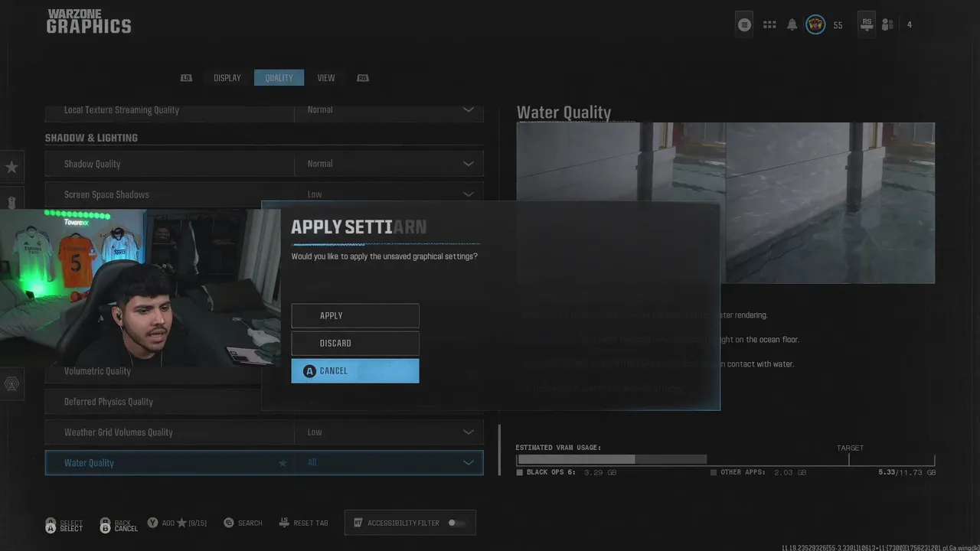Expand Local Texture Streaming Quality dropdown
The height and width of the screenshot is (551, 980).
click(x=468, y=109)
